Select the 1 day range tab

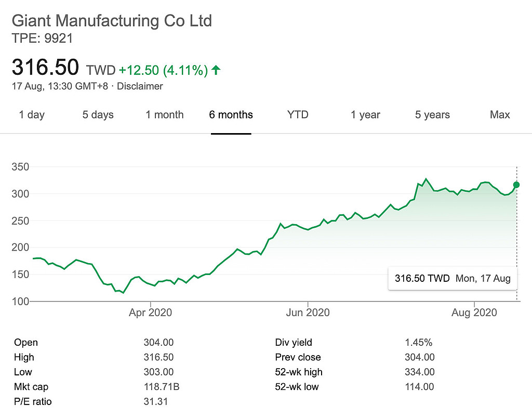pyautogui.click(x=32, y=115)
